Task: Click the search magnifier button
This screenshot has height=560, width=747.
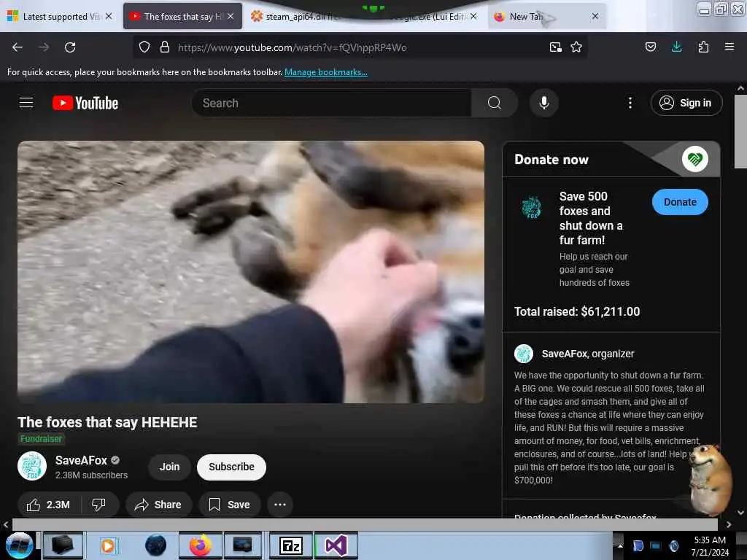Action: tap(494, 103)
